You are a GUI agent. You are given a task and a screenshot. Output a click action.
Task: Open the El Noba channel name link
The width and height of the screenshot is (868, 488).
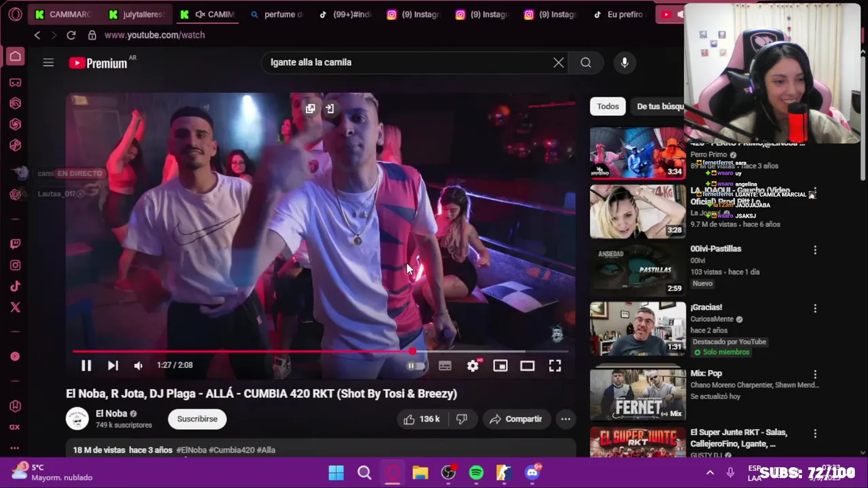pyautogui.click(x=111, y=413)
